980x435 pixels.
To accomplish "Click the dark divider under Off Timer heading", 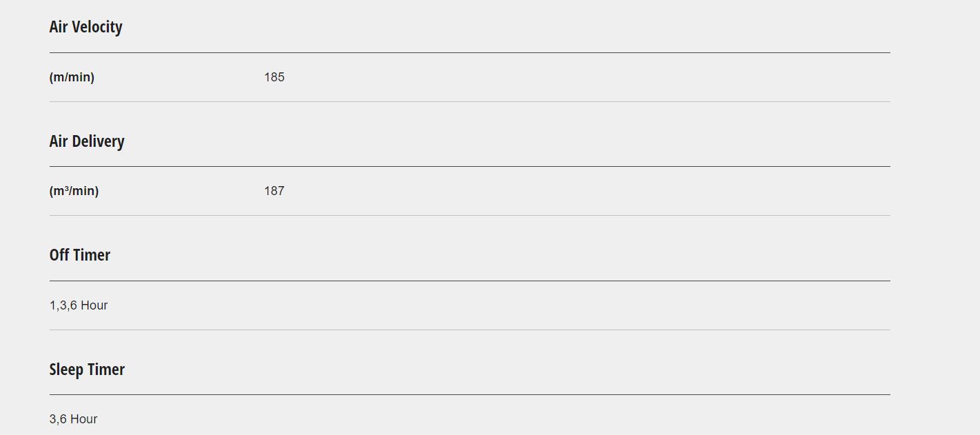I will 470,281.
